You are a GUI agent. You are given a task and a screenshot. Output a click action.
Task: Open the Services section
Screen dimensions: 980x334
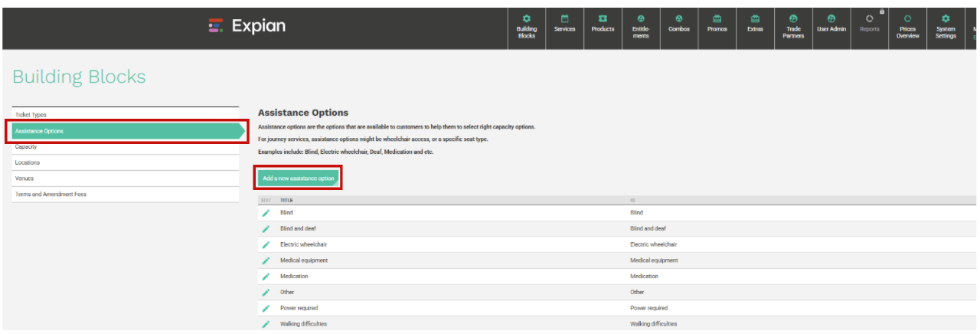click(564, 28)
